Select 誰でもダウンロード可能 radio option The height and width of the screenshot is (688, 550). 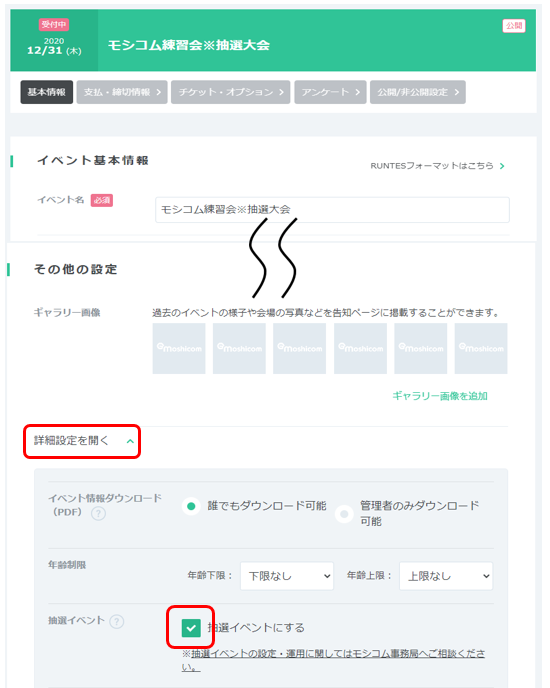191,506
